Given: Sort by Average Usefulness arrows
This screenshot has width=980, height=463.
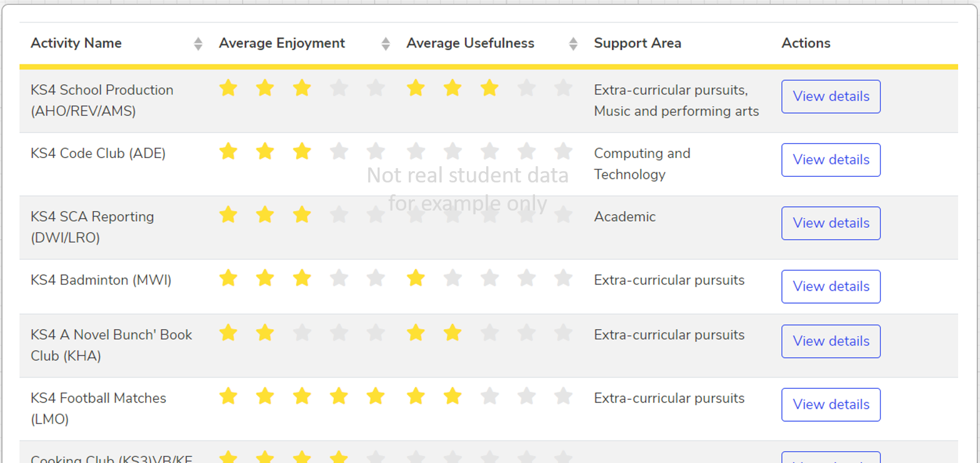Looking at the screenshot, I should point(573,44).
